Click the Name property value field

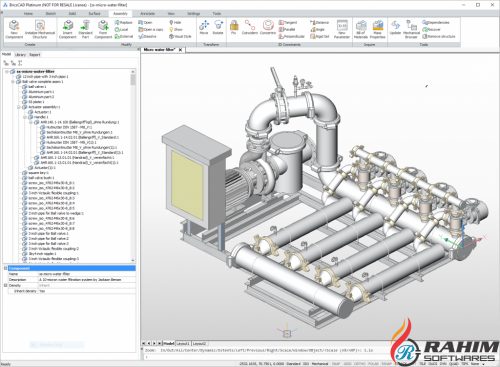[x=87, y=274]
